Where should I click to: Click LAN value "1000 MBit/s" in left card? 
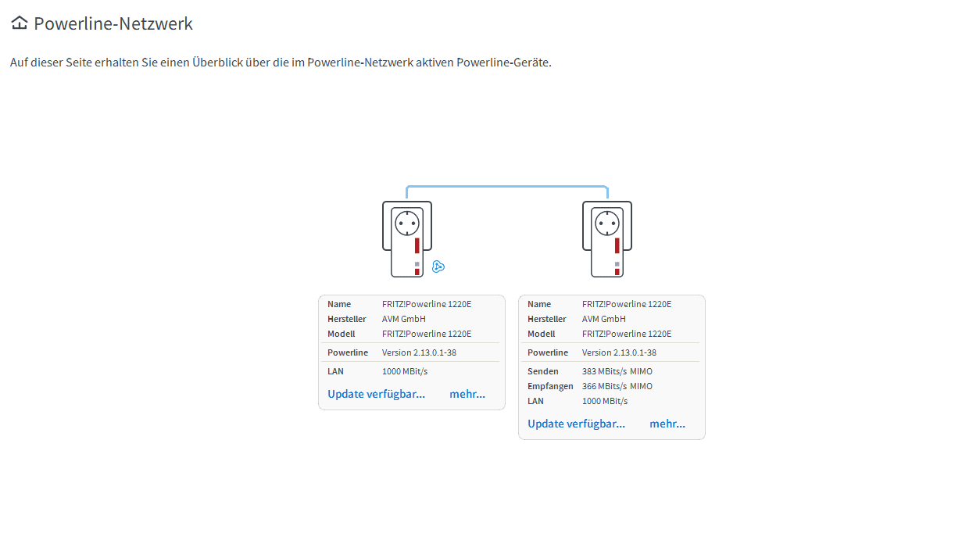[405, 371]
